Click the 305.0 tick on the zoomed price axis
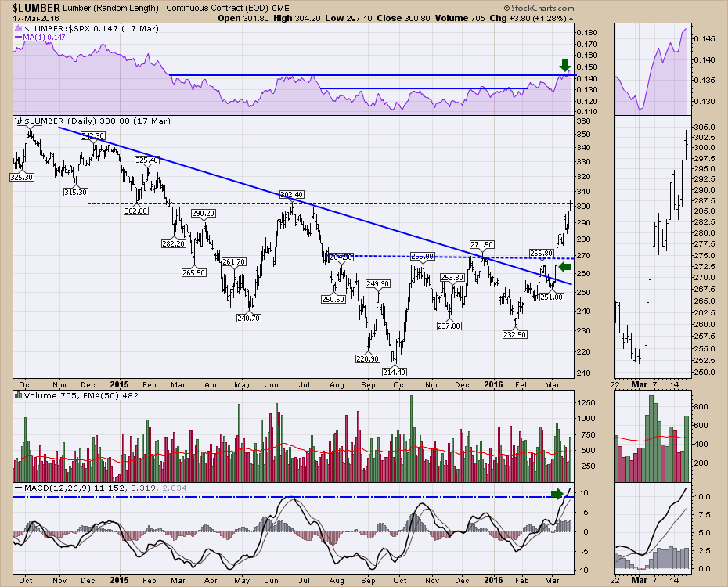 coord(705,127)
